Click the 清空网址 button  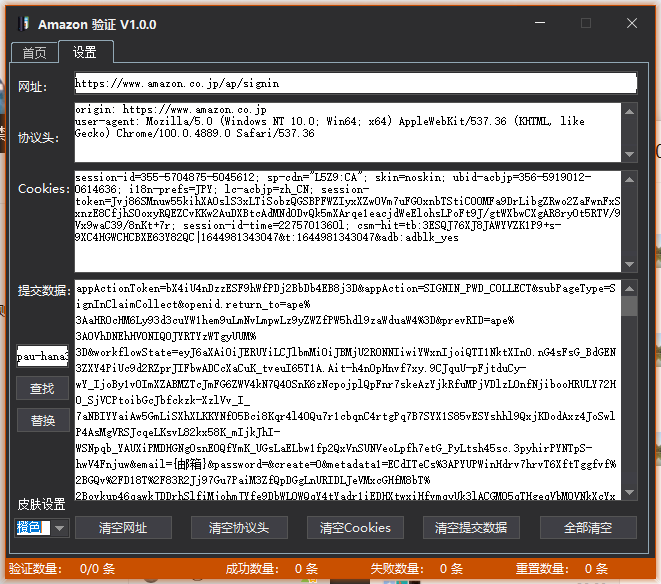click(123, 527)
